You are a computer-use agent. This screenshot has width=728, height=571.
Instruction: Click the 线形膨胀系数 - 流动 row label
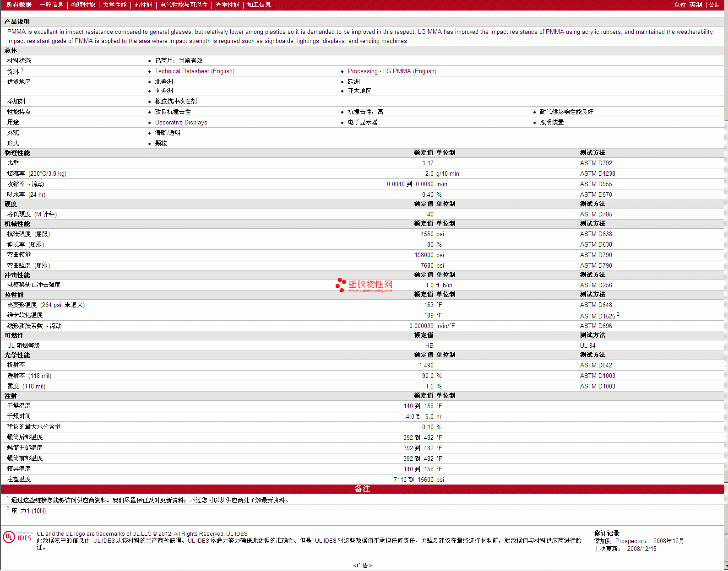[x=34, y=326]
